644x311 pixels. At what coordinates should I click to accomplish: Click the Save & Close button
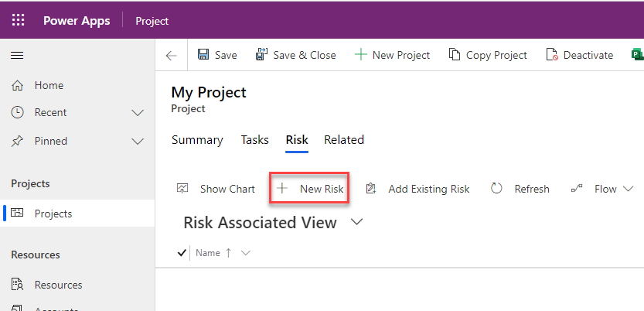point(295,55)
